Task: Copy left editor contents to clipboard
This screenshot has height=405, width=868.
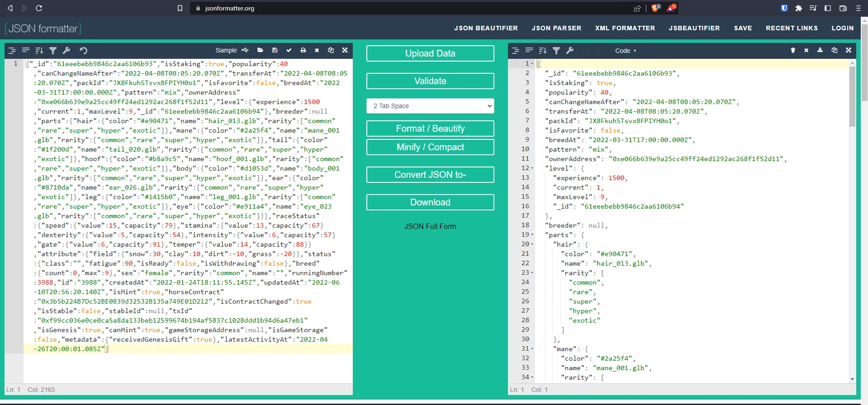Action: click(331, 50)
